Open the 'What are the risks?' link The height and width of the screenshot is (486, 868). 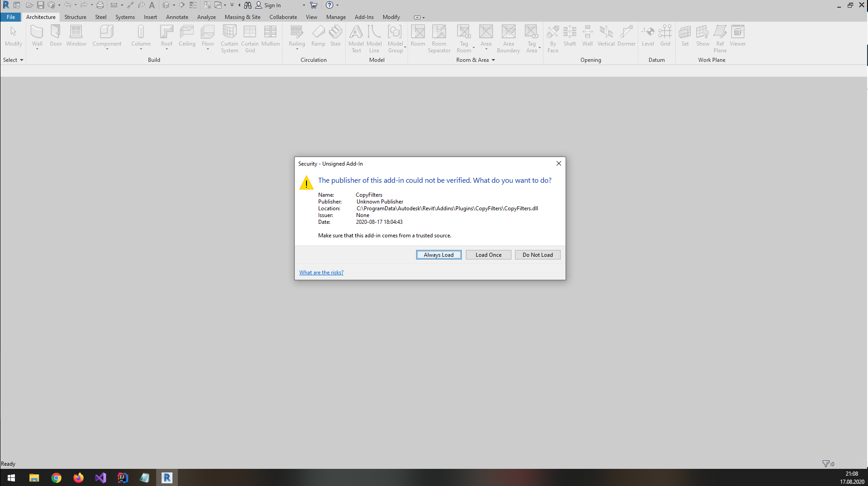(321, 273)
